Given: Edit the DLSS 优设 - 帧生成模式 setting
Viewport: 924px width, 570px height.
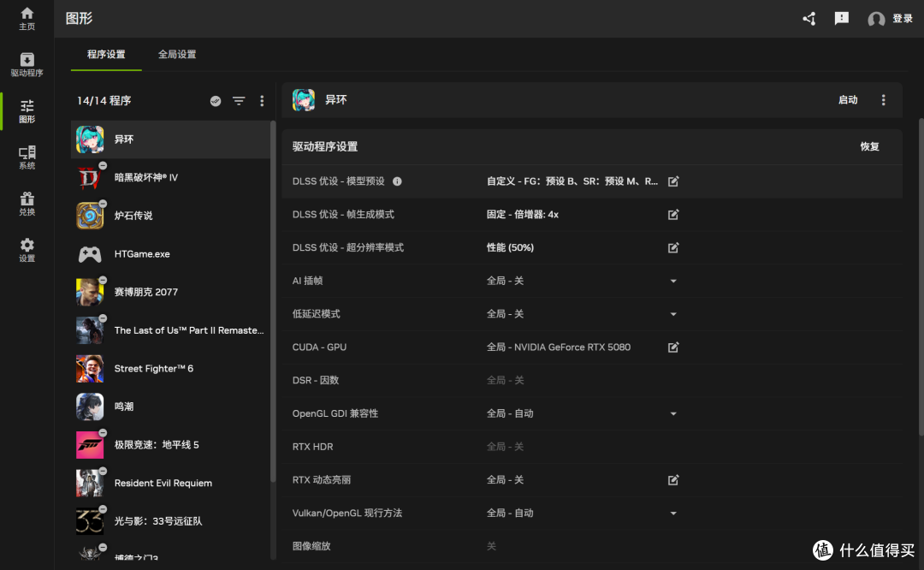Looking at the screenshot, I should (673, 215).
